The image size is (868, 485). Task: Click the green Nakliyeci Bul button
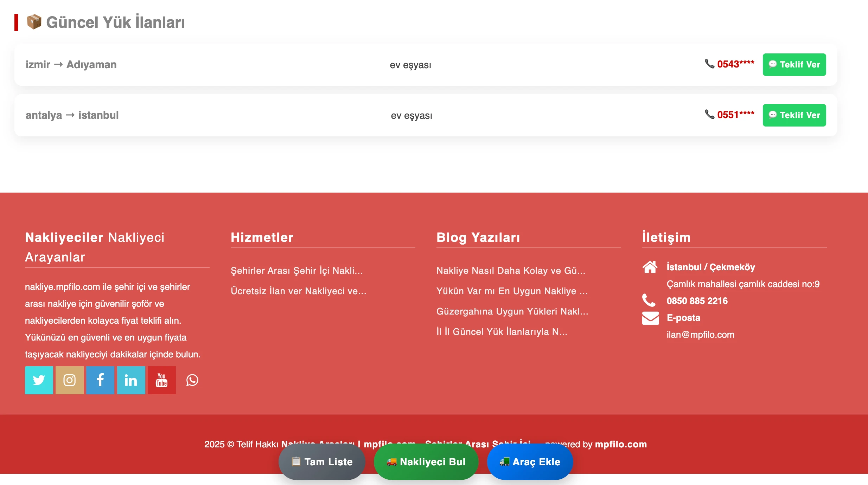pyautogui.click(x=426, y=462)
